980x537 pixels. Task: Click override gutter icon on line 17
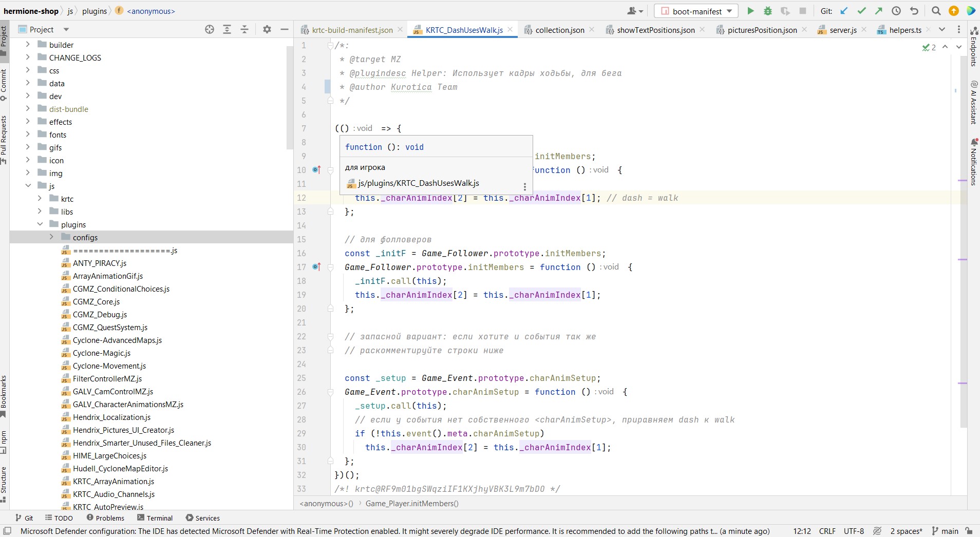coord(316,267)
